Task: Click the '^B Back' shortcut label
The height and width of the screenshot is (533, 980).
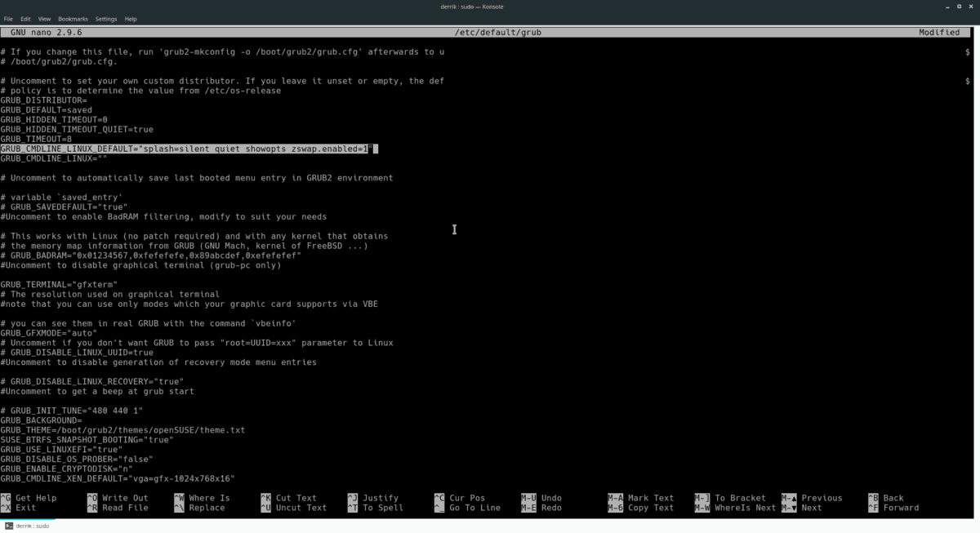Action: click(886, 498)
